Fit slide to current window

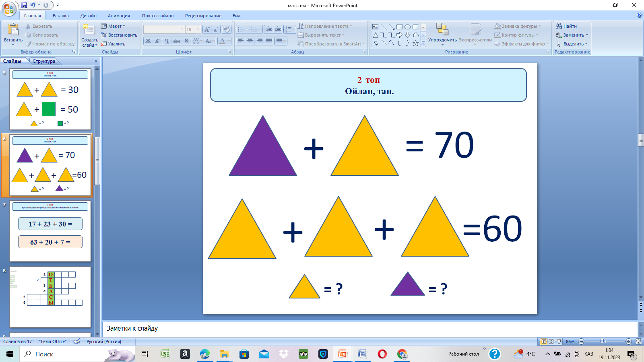[x=638, y=341]
